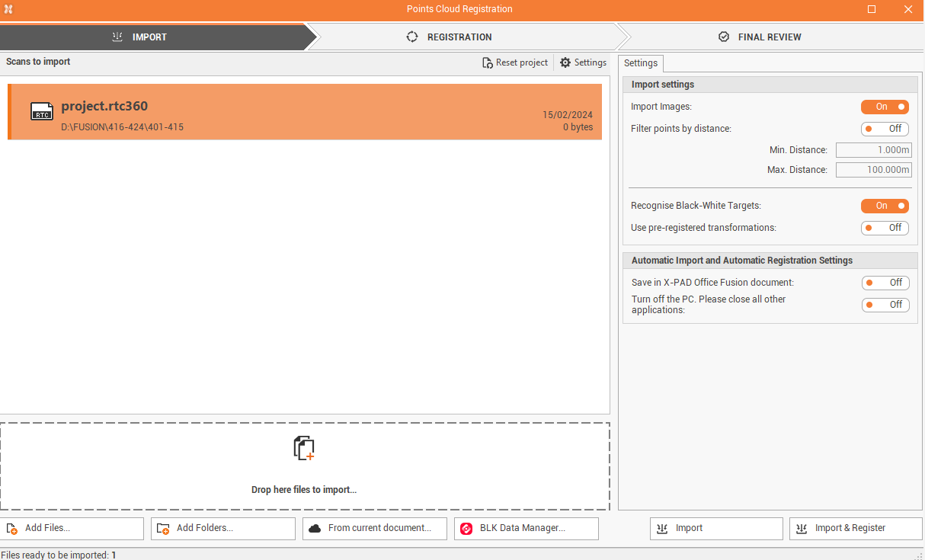Enable the Turn off the PC toggle
925x560 pixels.
point(885,305)
